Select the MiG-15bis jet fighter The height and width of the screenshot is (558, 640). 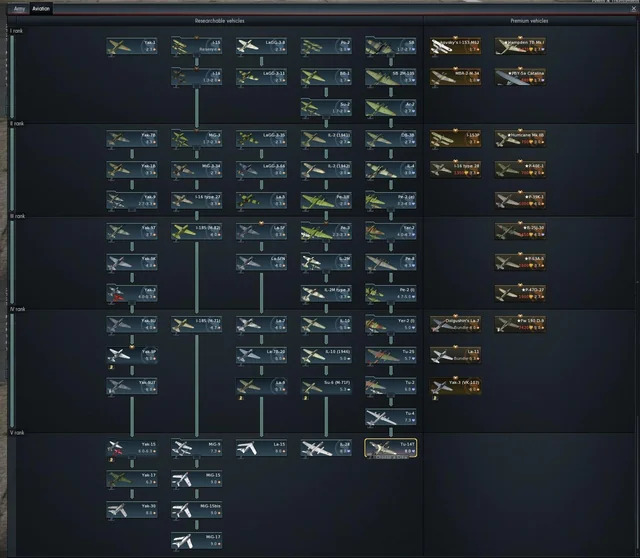pyautogui.click(x=197, y=511)
